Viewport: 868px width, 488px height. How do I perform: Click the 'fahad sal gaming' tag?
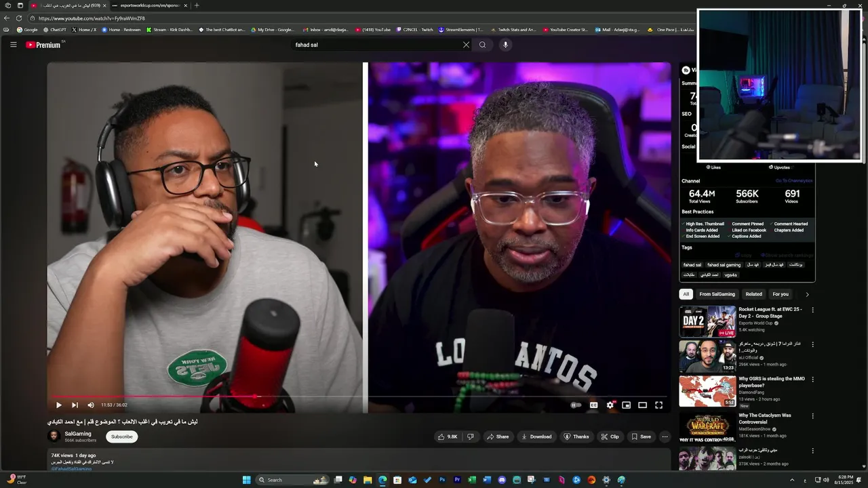coord(724,265)
